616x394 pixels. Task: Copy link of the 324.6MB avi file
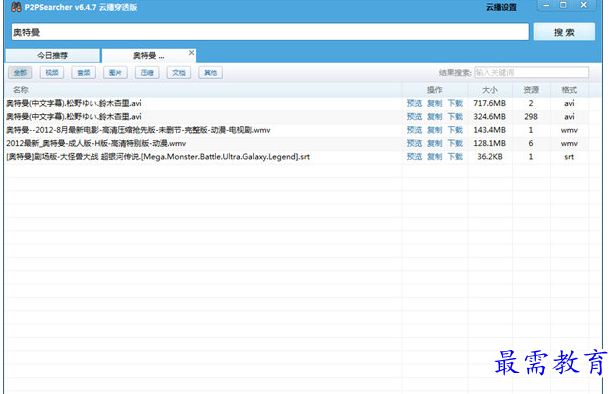[434, 117]
